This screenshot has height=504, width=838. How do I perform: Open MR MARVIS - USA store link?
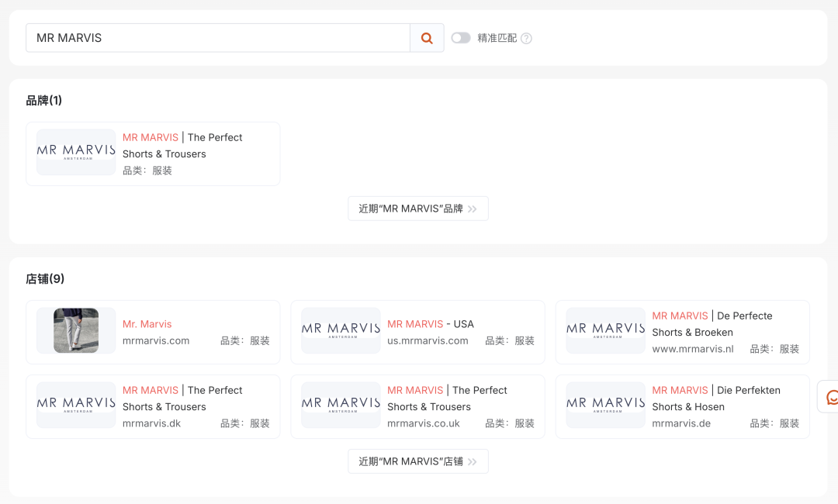pyautogui.click(x=430, y=324)
